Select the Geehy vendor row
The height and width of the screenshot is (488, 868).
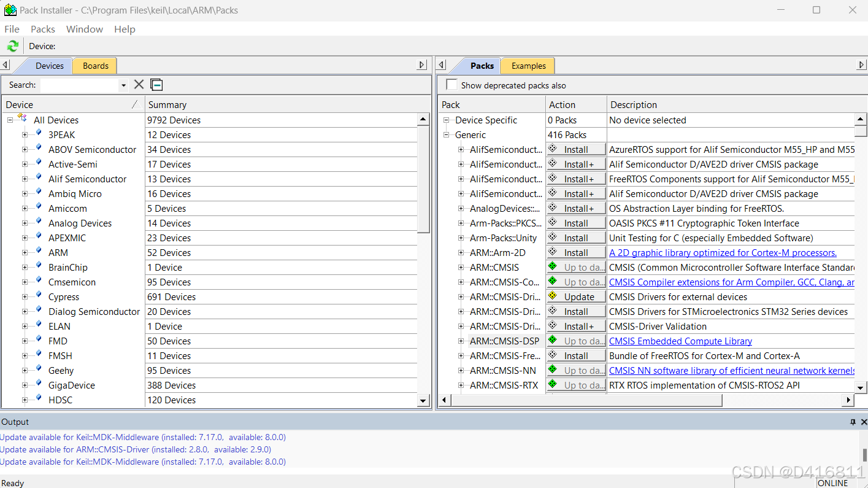(61, 371)
